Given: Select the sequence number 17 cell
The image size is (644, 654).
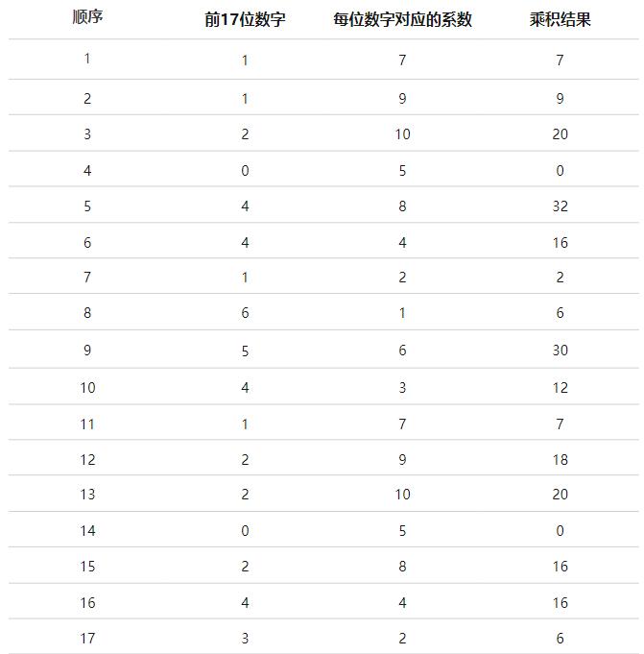Looking at the screenshot, I should (x=87, y=638).
